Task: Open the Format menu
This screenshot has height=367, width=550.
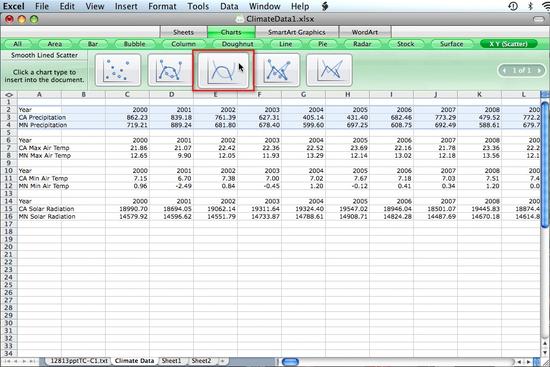Action: pos(162,6)
